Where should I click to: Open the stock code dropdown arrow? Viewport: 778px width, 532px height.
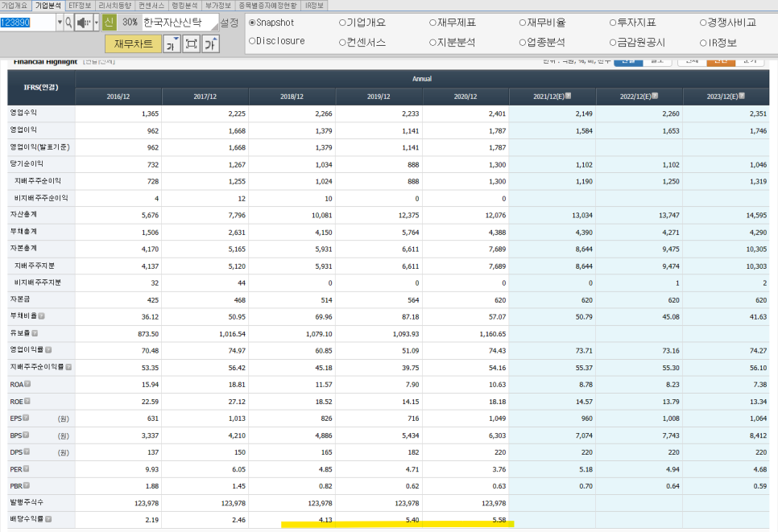60,23
